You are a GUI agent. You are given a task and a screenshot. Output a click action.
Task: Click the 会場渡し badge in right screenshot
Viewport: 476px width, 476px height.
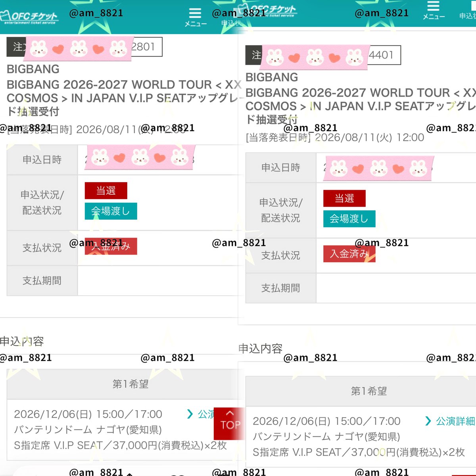click(349, 219)
